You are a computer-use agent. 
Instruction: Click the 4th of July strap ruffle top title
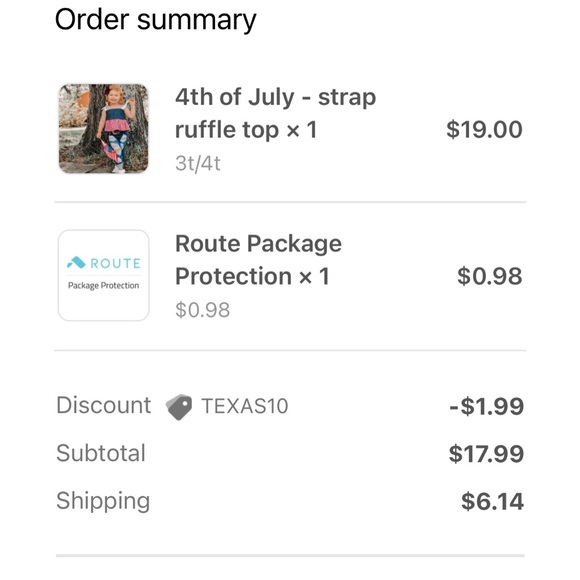coord(275,113)
